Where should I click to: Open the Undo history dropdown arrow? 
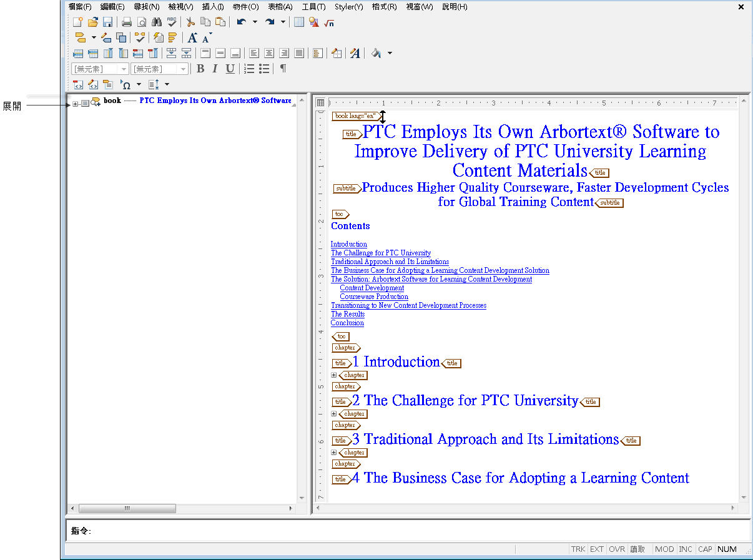255,22
